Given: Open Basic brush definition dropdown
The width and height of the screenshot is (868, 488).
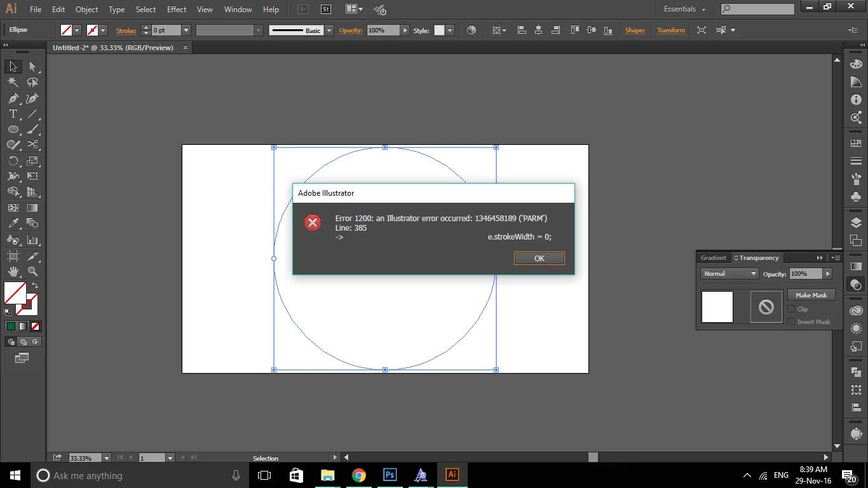Looking at the screenshot, I should (x=329, y=30).
